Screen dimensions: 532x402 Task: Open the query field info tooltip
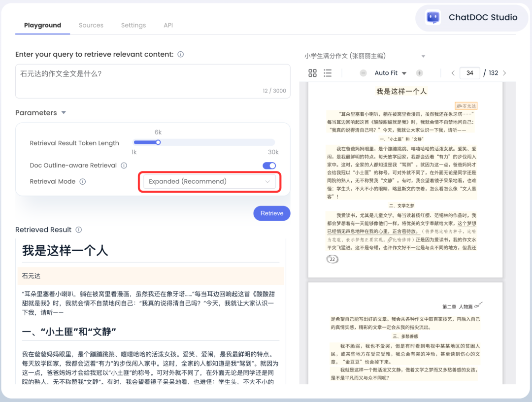(x=180, y=54)
